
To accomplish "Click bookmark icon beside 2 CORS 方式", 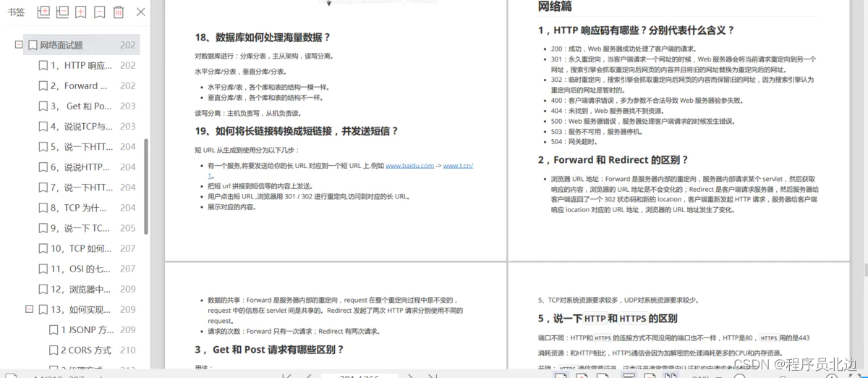I will tap(54, 350).
